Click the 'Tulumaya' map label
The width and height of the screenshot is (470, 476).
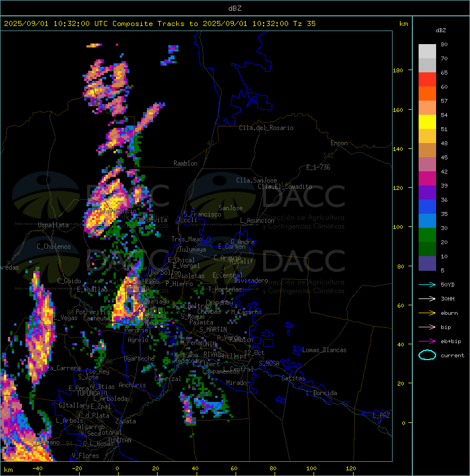[x=193, y=249]
